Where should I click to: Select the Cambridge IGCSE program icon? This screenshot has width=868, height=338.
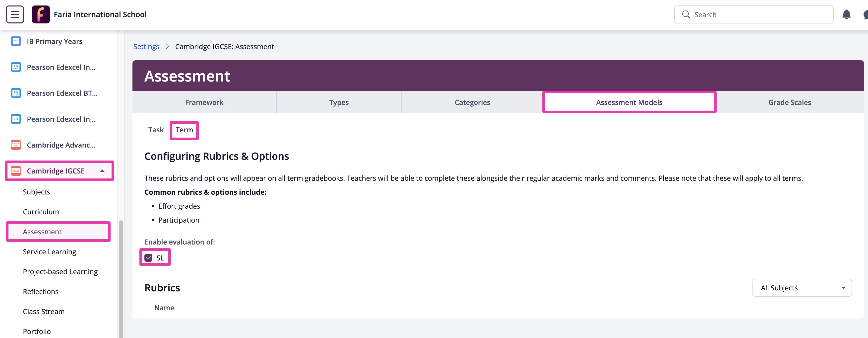[15, 171]
